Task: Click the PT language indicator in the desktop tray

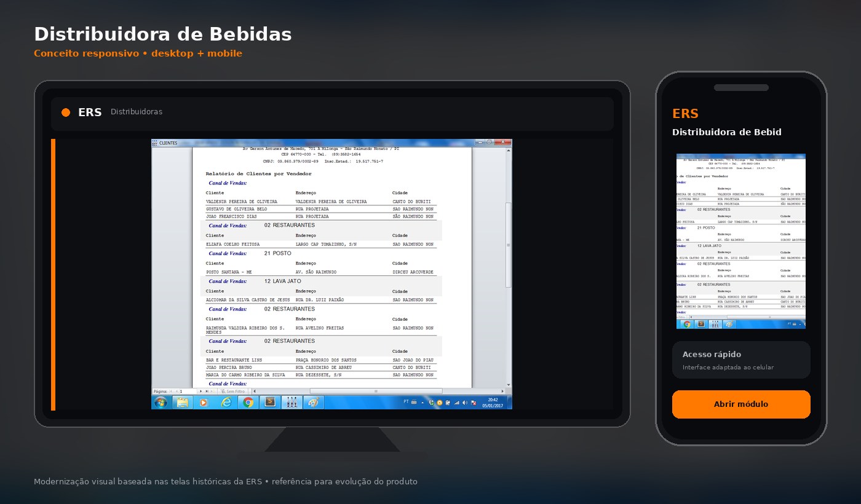Action: coord(406,402)
